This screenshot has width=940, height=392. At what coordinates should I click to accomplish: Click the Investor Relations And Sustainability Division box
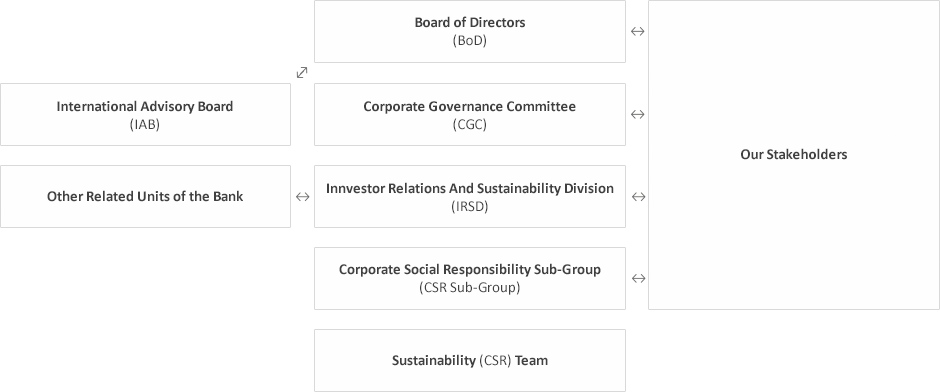pyautogui.click(x=470, y=197)
